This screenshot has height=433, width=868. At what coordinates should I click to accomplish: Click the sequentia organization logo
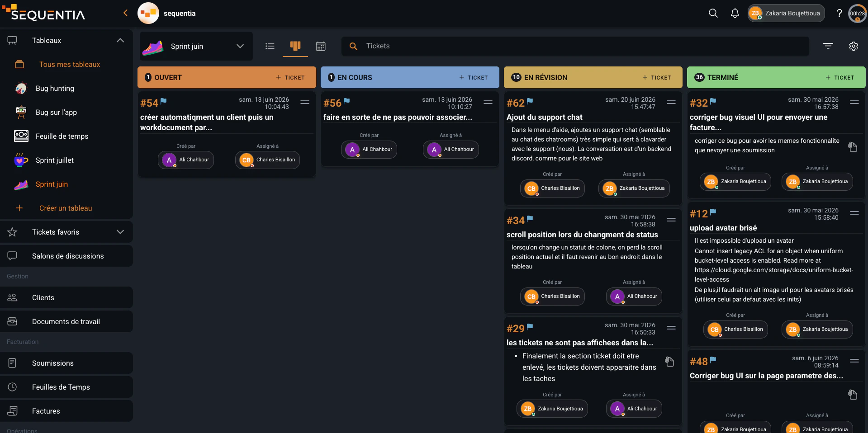pyautogui.click(x=148, y=13)
